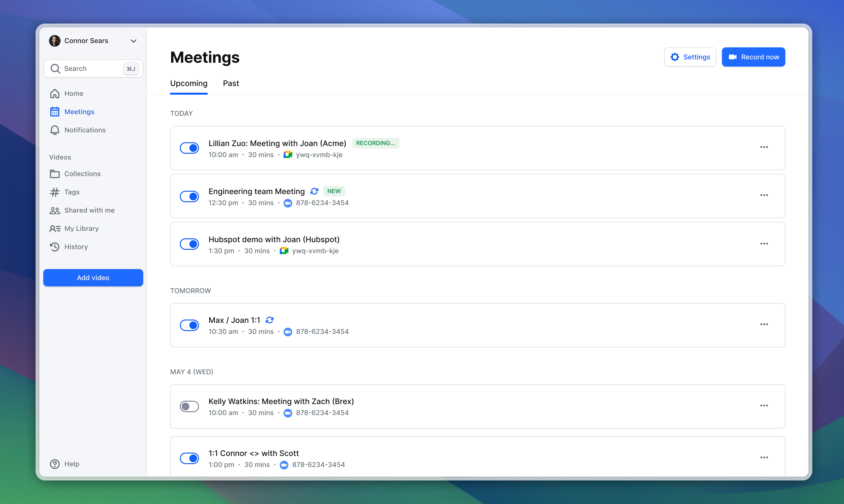The height and width of the screenshot is (504, 844).
Task: Click the Home house icon in sidebar
Action: tap(55, 93)
